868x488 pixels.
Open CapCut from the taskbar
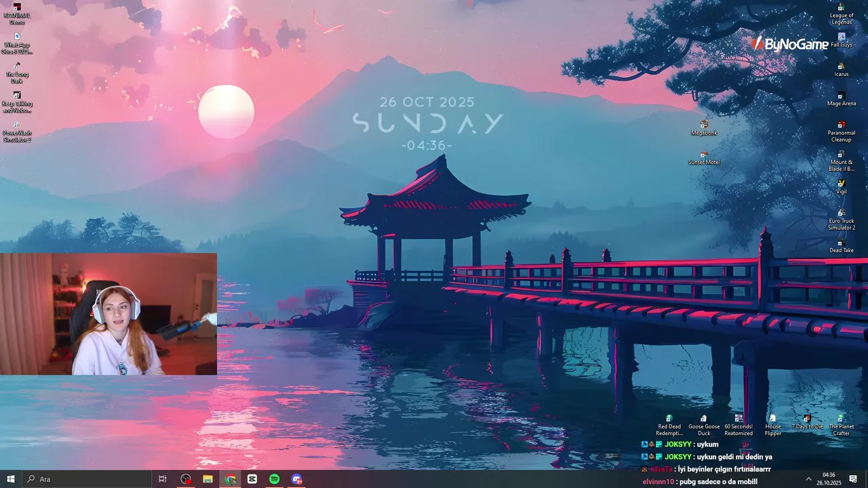pyautogui.click(x=252, y=479)
